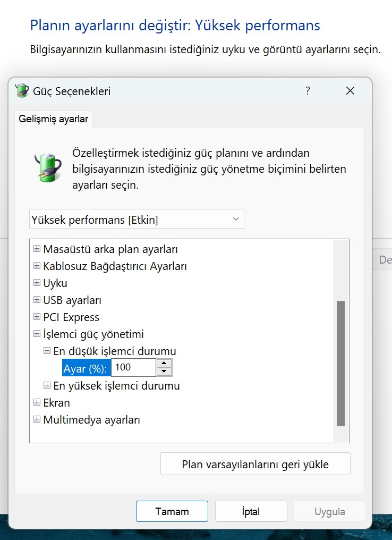Open the Yüksek performans plan dropdown
Screen dimensions: 392x540
(137, 219)
